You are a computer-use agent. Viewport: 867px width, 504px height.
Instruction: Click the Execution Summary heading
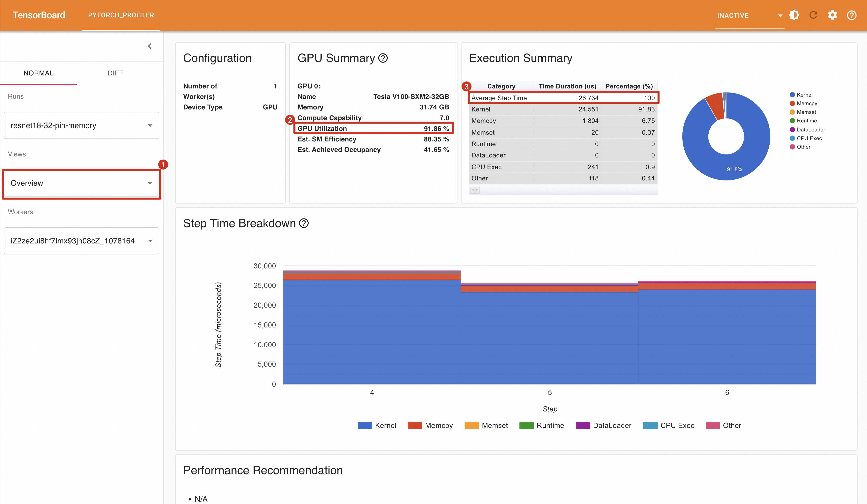(x=520, y=58)
